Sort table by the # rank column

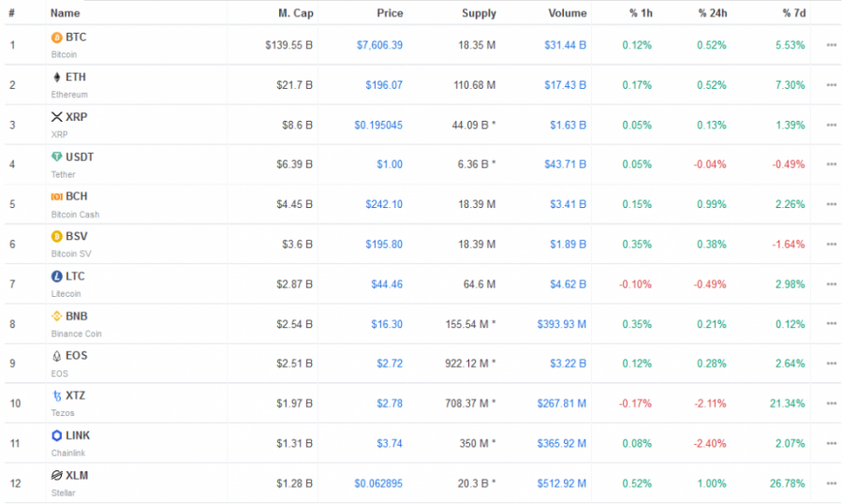(12, 13)
